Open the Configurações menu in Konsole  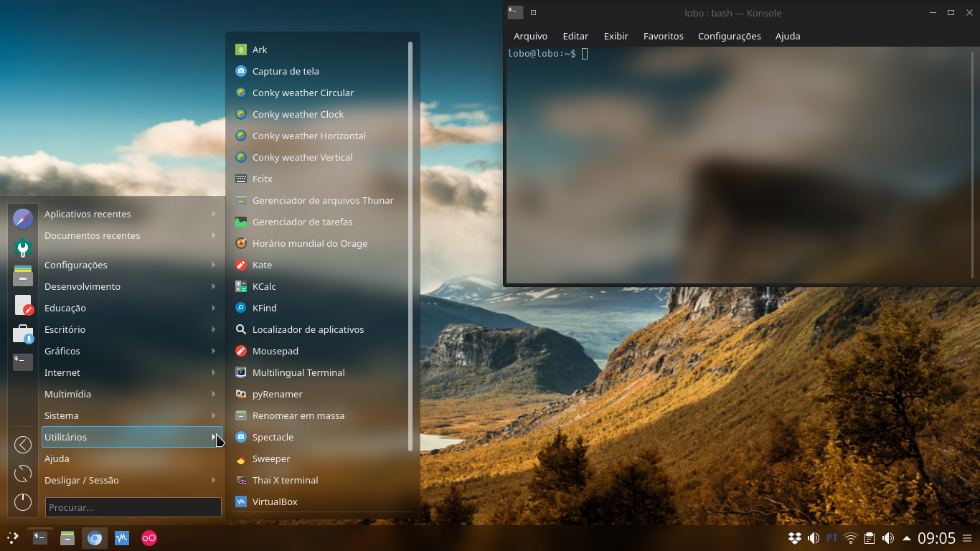pyautogui.click(x=729, y=35)
